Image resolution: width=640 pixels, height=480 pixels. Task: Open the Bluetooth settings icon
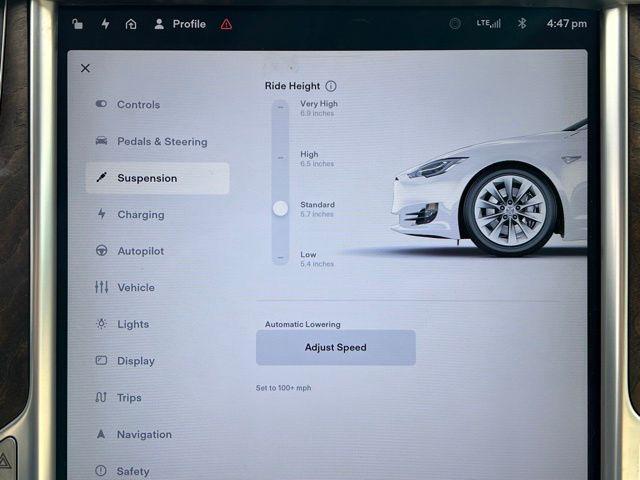[521, 23]
